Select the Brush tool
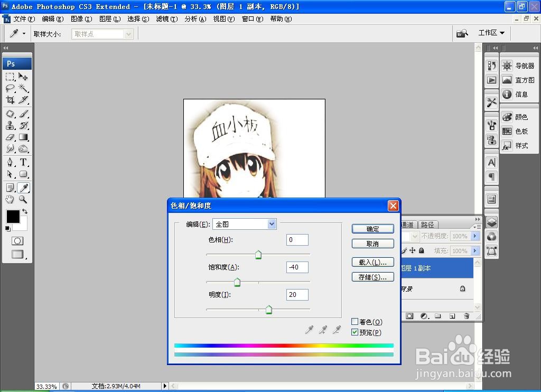541x392 pixels. pos(23,114)
